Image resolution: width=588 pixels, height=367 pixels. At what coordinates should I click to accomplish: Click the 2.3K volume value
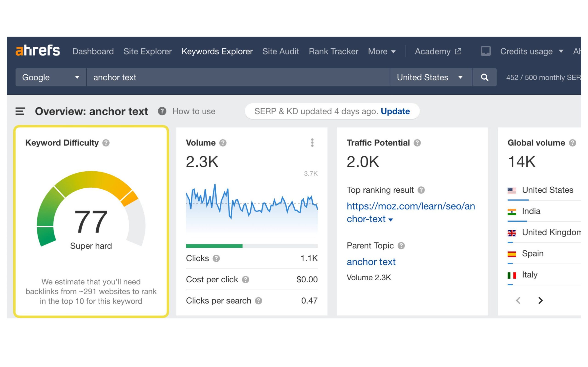click(x=202, y=161)
